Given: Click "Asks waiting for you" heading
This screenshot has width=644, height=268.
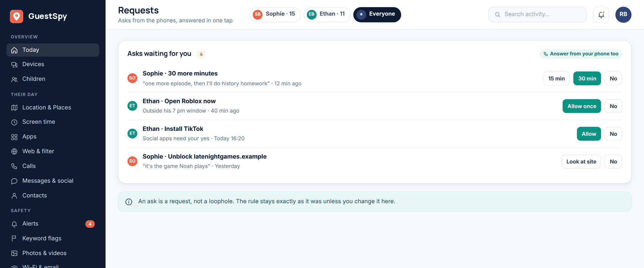Looking at the screenshot, I should [x=159, y=54].
